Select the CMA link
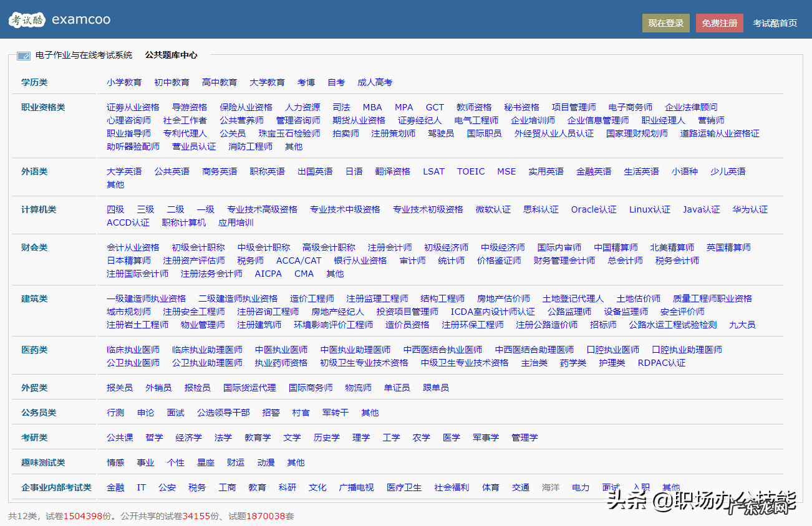Viewport: 812px width, 526px height. 304,274
